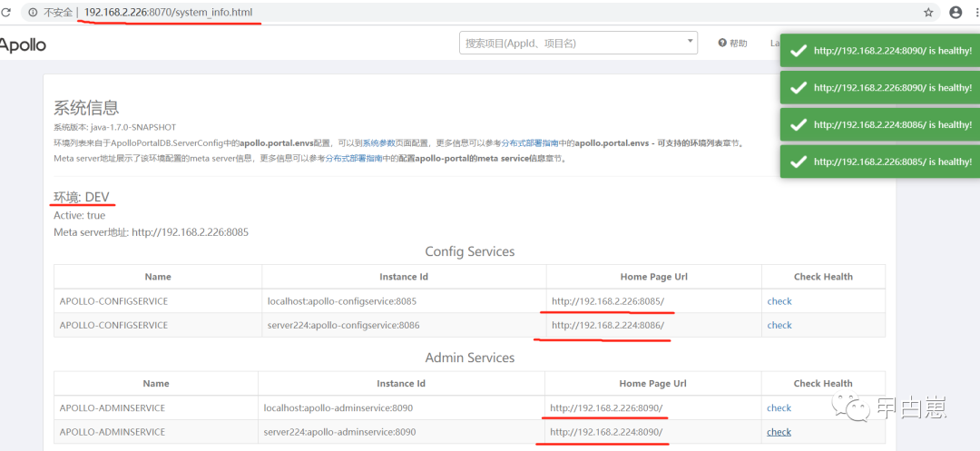Click the Admin Services table title
The height and width of the screenshot is (451, 980).
pos(470,358)
